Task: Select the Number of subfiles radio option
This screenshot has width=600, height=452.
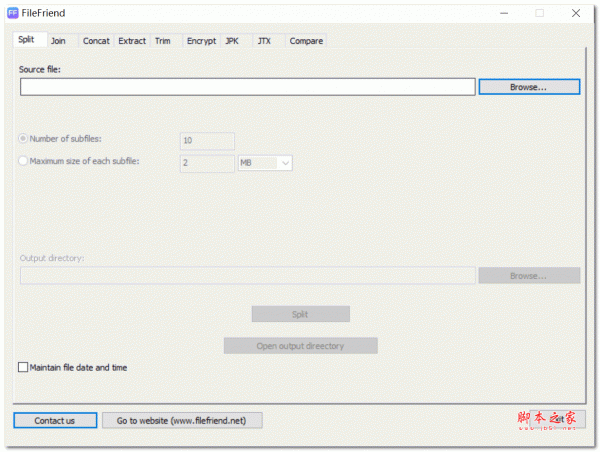Action: click(24, 139)
